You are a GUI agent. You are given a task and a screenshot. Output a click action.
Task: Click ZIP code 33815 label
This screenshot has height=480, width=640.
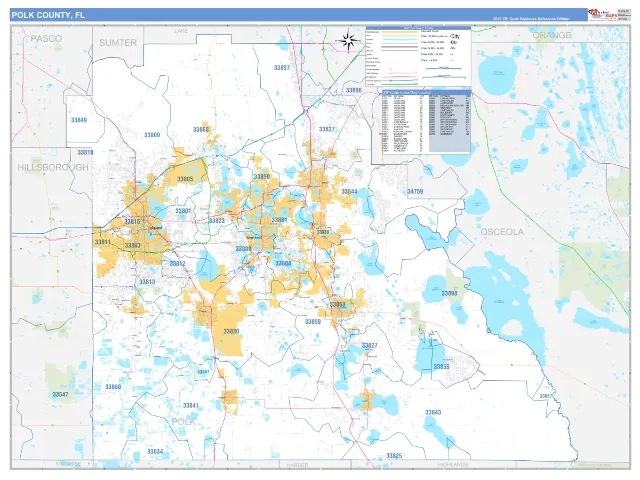coord(132,221)
